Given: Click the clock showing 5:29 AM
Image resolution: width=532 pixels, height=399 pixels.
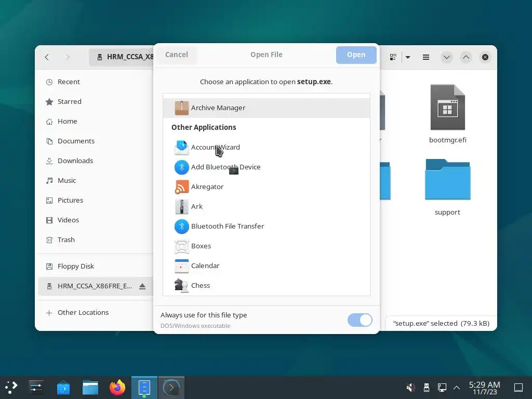Looking at the screenshot, I should [x=485, y=388].
